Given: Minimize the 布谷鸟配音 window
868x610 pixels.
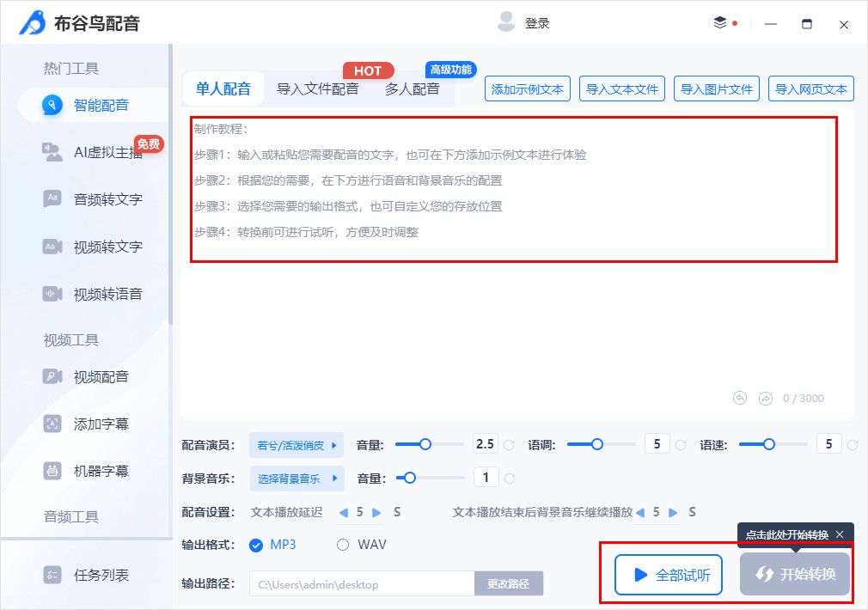Looking at the screenshot, I should [771, 24].
